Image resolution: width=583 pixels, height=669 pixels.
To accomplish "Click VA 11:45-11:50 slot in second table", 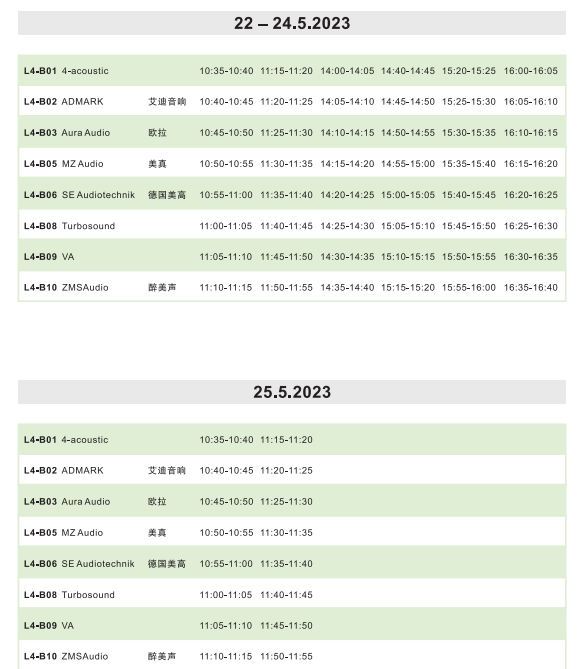I will click(x=286, y=626).
